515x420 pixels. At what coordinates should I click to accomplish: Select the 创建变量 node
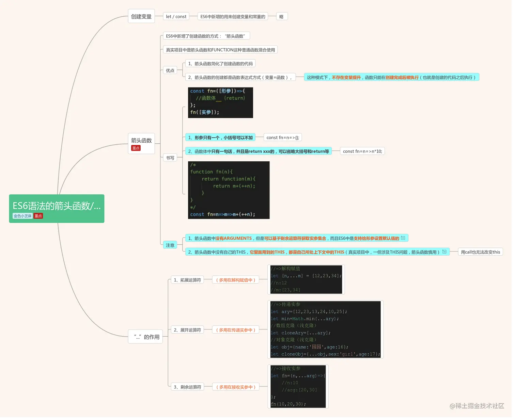(x=141, y=16)
